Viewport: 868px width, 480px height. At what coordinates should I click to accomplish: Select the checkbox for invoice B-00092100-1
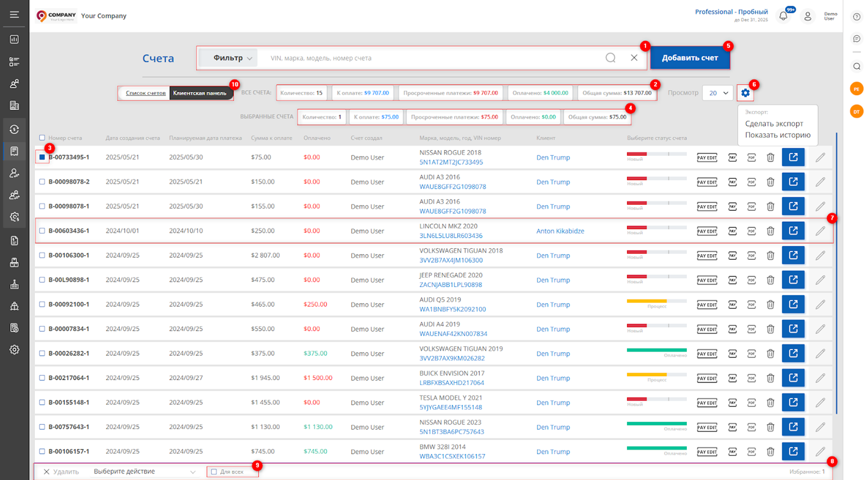42,304
